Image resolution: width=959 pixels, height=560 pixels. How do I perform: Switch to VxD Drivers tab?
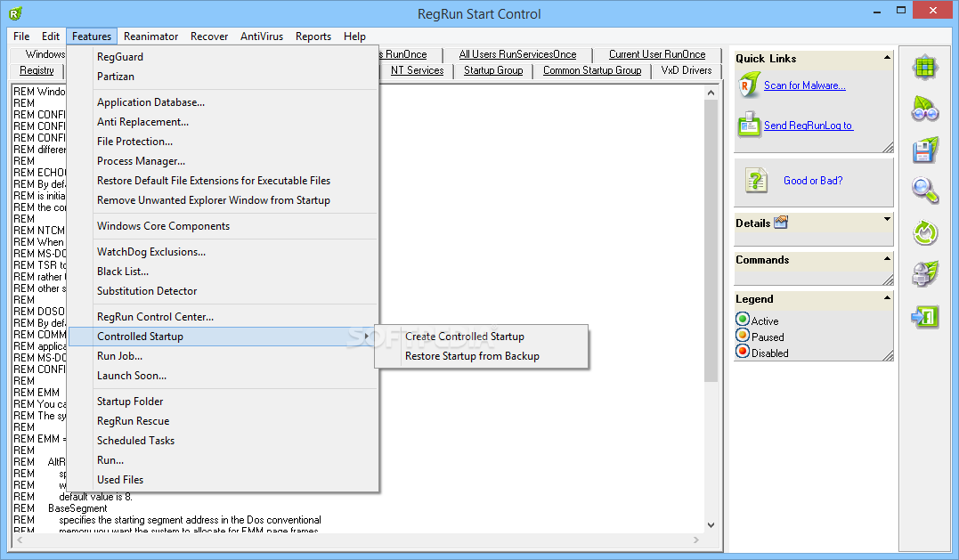pyautogui.click(x=687, y=70)
